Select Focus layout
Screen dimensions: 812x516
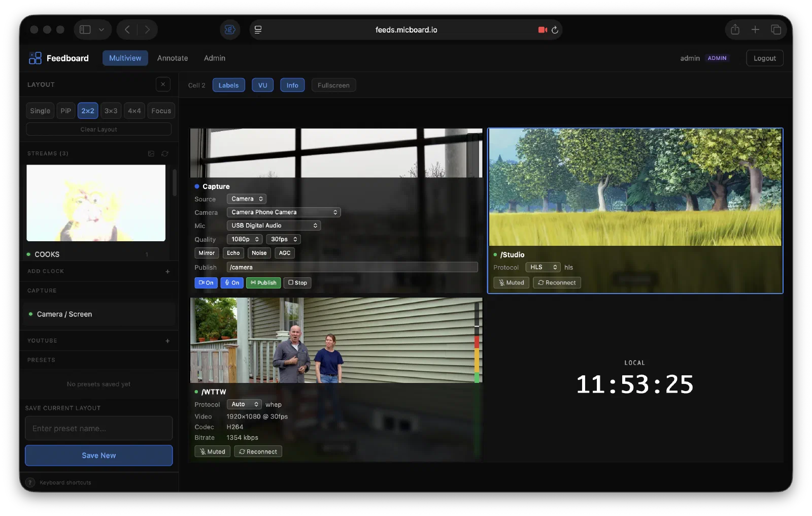pyautogui.click(x=161, y=111)
